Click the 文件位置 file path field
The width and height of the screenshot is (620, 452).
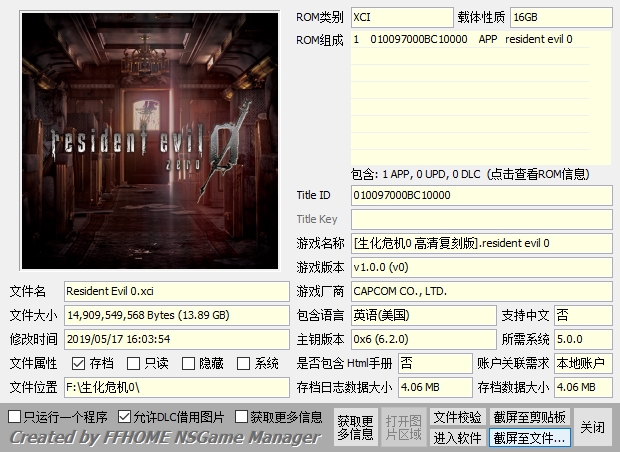tap(176, 387)
